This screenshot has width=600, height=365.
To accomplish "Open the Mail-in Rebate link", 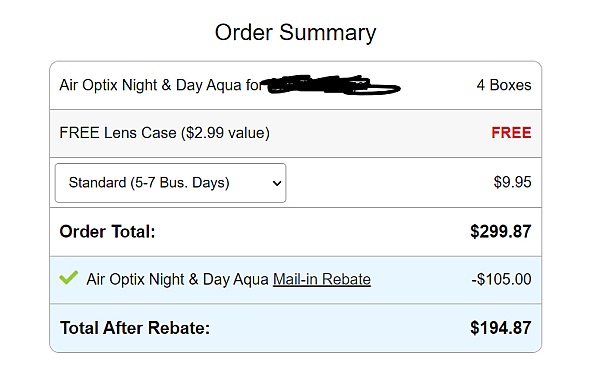I will pos(322,279).
